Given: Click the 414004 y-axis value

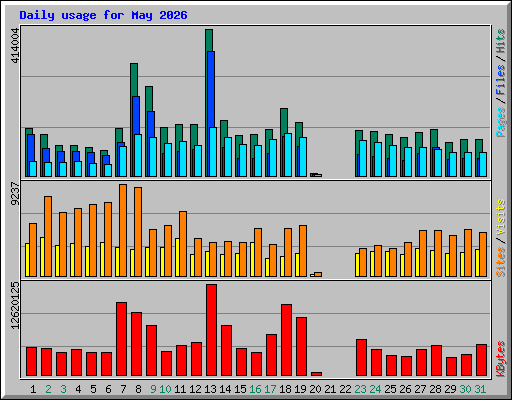Looking at the screenshot, I should click(x=15, y=45).
